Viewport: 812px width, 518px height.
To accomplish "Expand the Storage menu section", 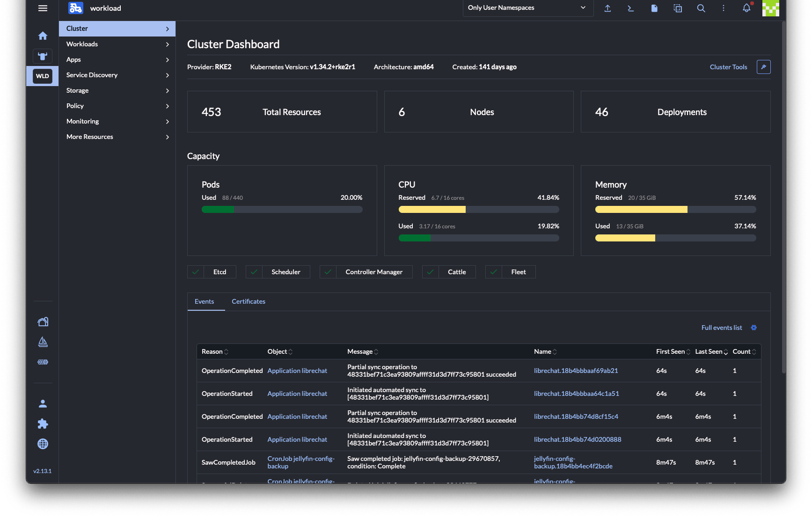I will pyautogui.click(x=117, y=90).
